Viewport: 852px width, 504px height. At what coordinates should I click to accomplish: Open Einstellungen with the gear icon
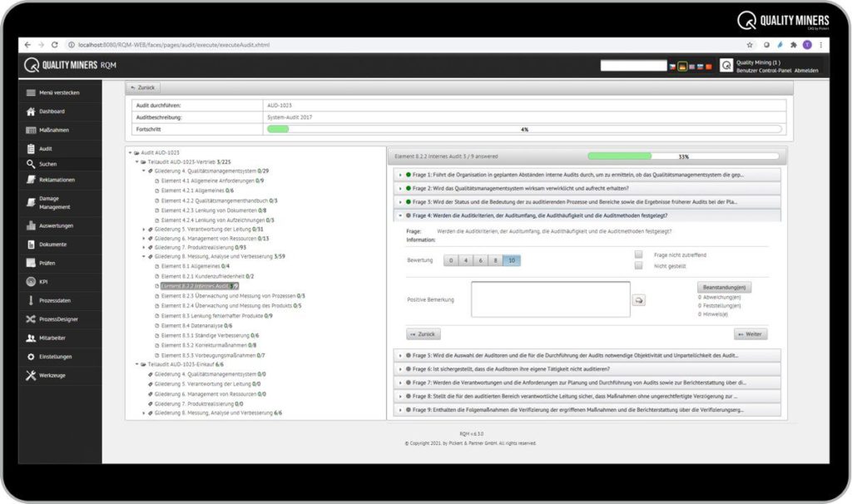[x=29, y=356]
